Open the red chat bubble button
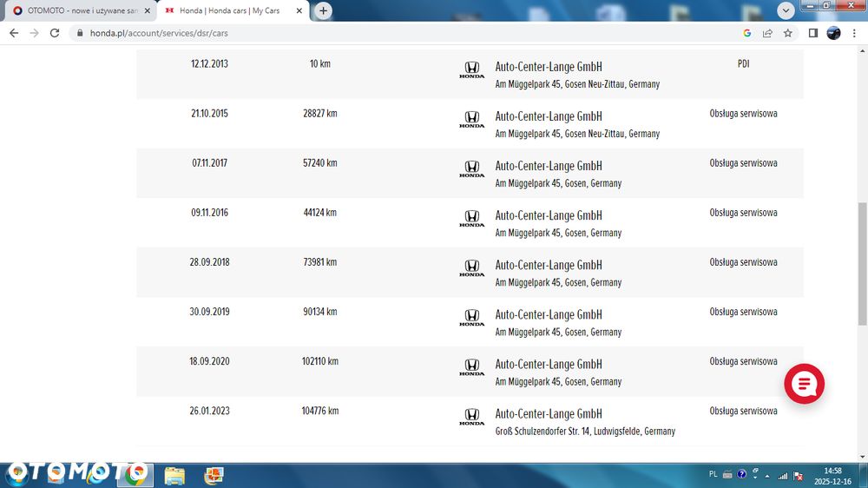 (804, 384)
